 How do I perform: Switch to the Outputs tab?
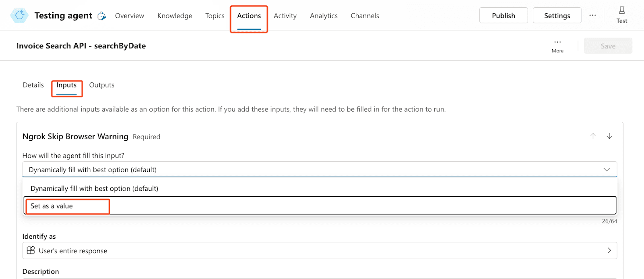click(102, 85)
